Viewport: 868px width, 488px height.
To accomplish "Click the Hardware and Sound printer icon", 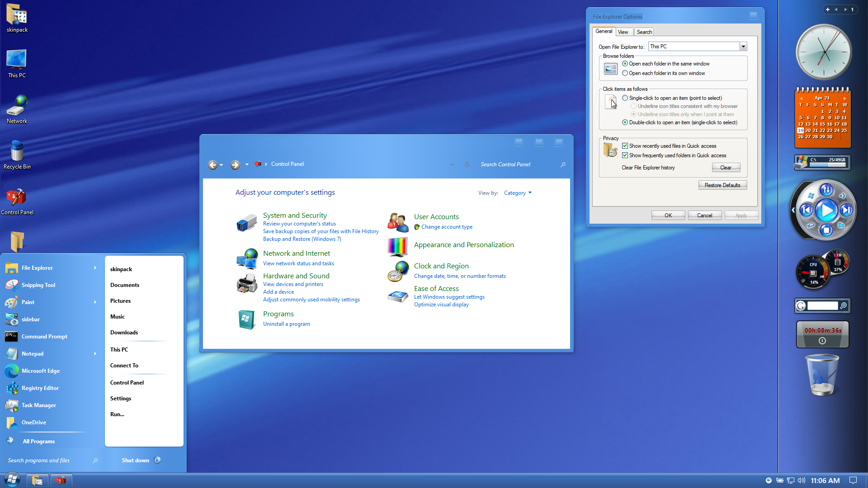I will click(x=246, y=284).
